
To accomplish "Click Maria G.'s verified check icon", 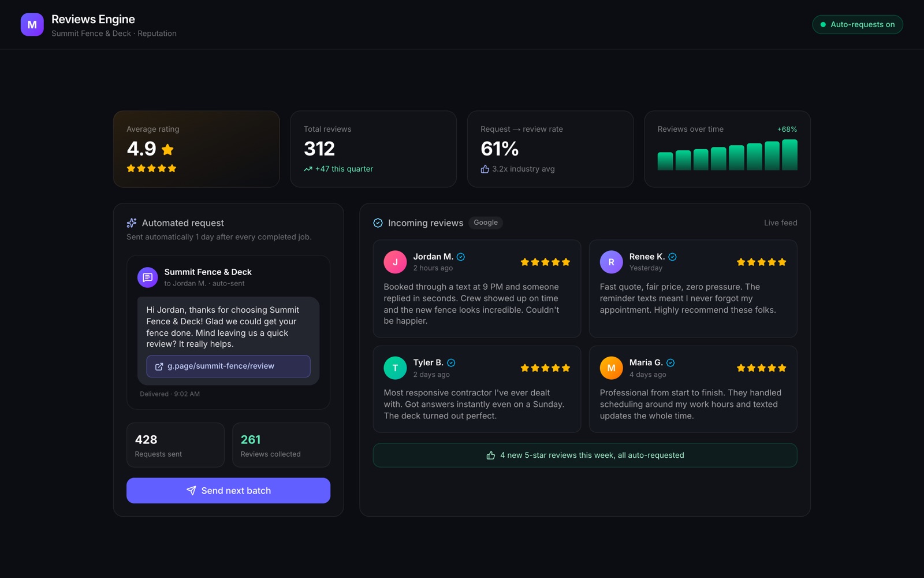I will click(670, 363).
